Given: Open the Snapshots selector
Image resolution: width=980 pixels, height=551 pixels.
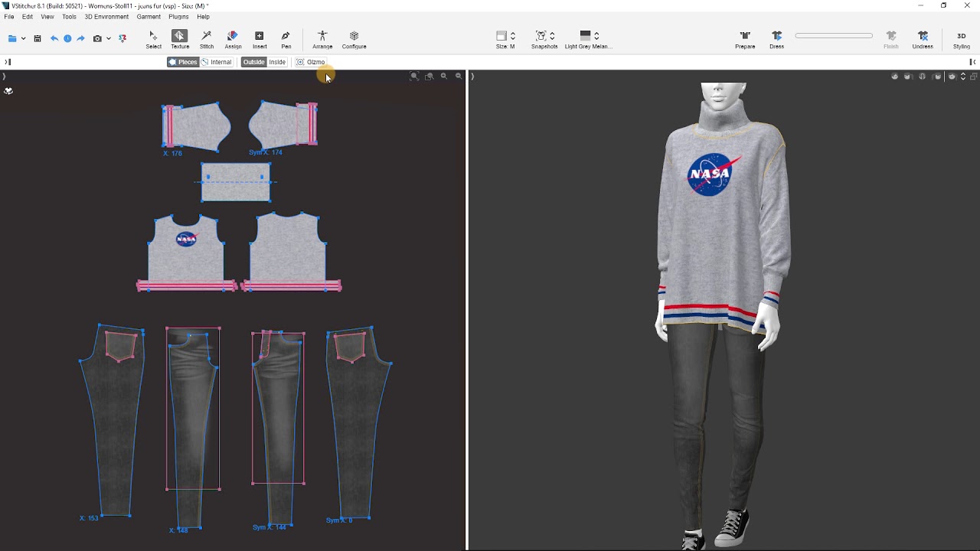Looking at the screenshot, I should click(x=544, y=40).
